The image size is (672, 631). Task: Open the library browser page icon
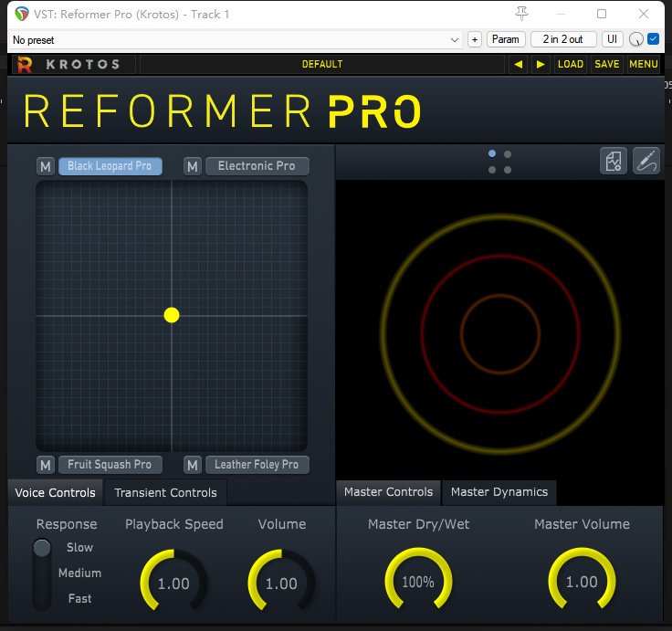point(614,162)
